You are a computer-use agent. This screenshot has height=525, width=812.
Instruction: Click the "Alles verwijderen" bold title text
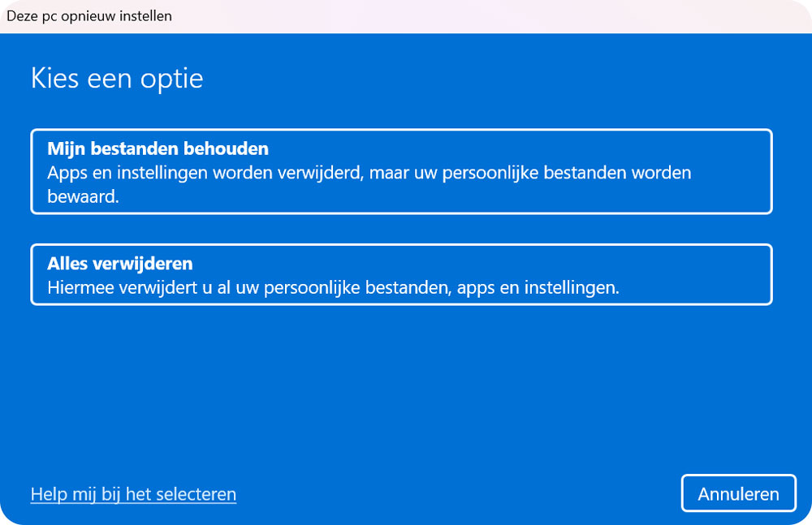click(x=119, y=264)
